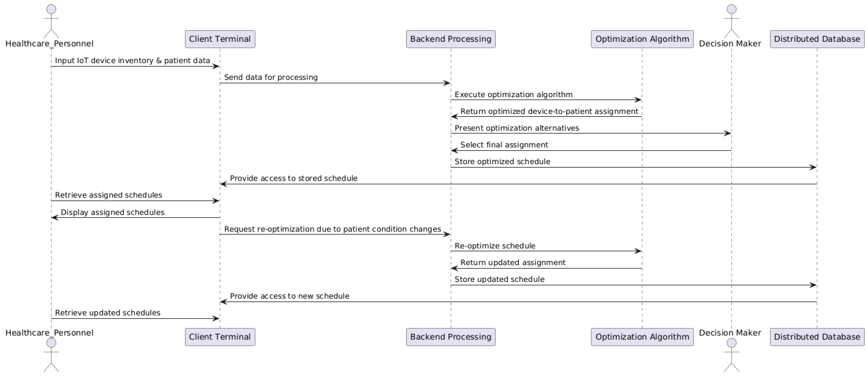Click the 'Select final assignment' message label
Screen dimensions: 868x377
[x=504, y=145]
